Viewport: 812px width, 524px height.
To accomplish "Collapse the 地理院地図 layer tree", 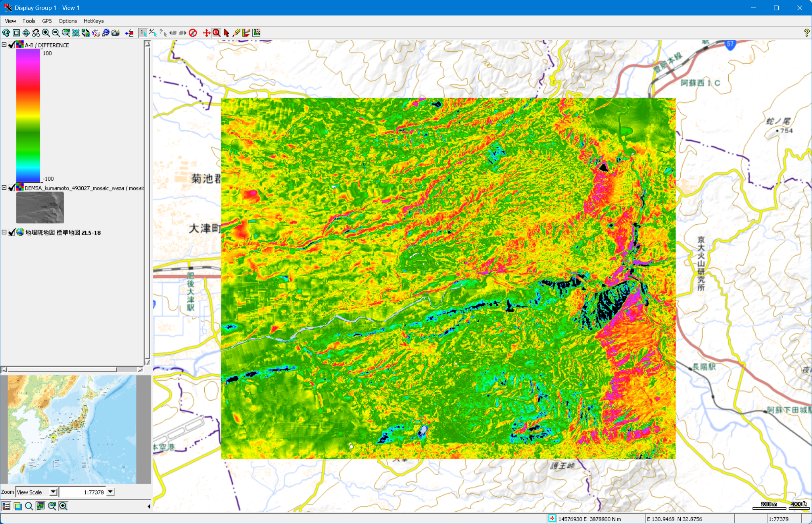I will point(4,232).
